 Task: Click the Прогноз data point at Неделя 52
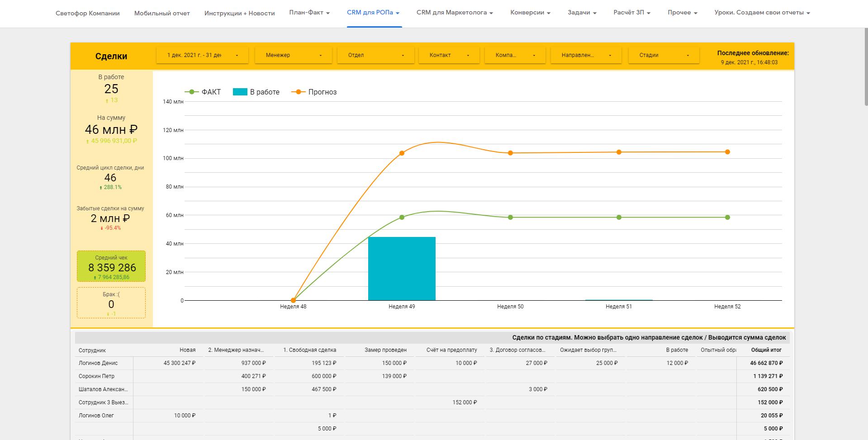pos(727,152)
